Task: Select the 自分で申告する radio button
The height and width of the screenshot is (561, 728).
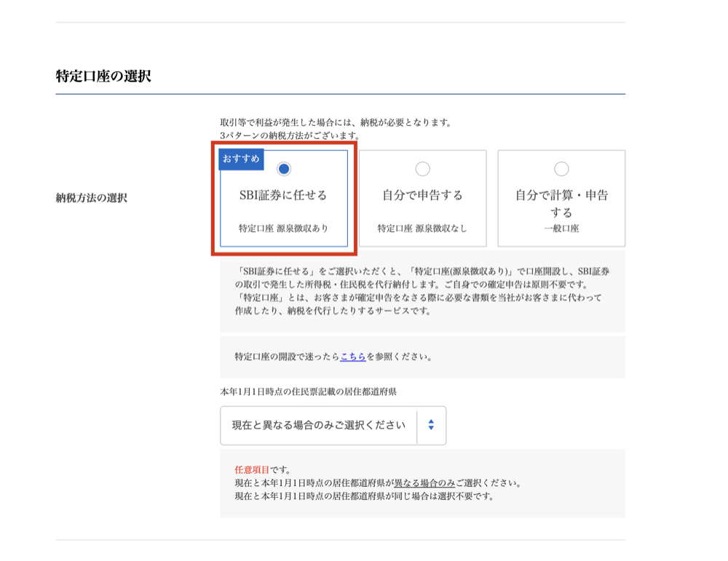Action: pos(422,169)
